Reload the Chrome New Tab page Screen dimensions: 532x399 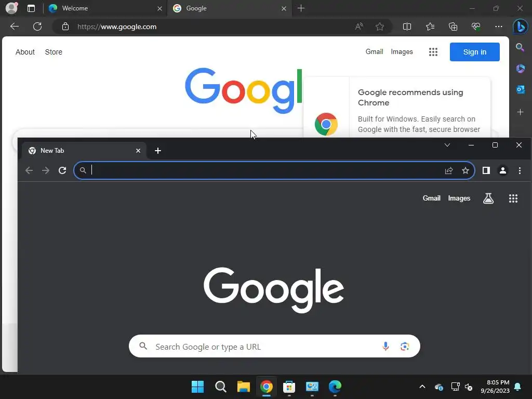[x=62, y=170]
